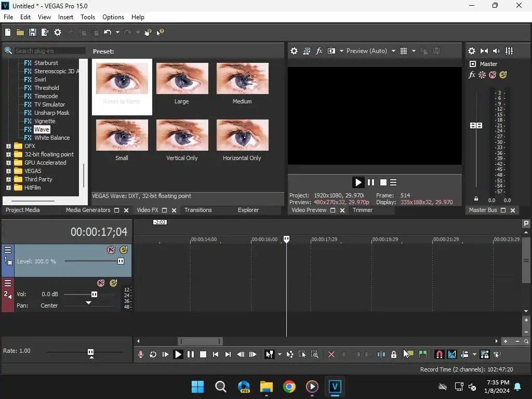This screenshot has height=399, width=532.
Task: Open Master Bus audio properties gear
Action: pyautogui.click(x=472, y=51)
